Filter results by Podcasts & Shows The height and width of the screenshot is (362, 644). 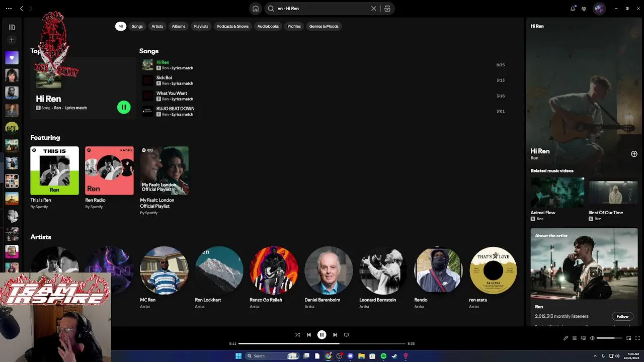[x=233, y=26]
